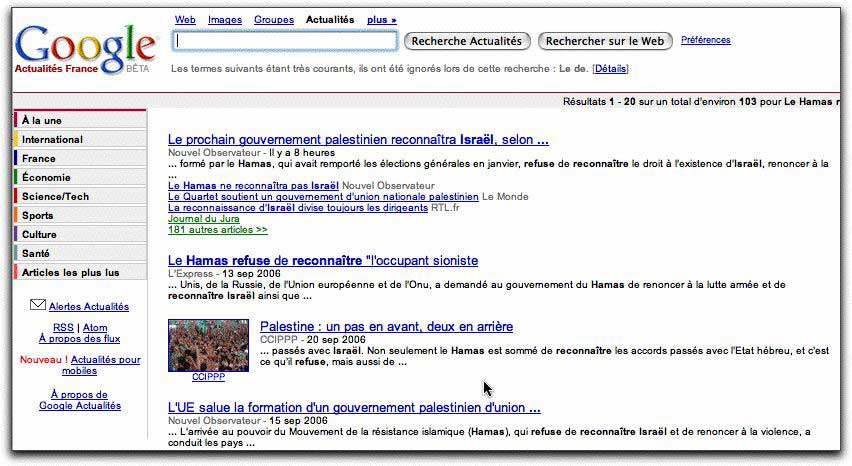The height and width of the screenshot is (466, 852).
Task: Open 'À propos de Google Actualités' link
Action: point(80,400)
